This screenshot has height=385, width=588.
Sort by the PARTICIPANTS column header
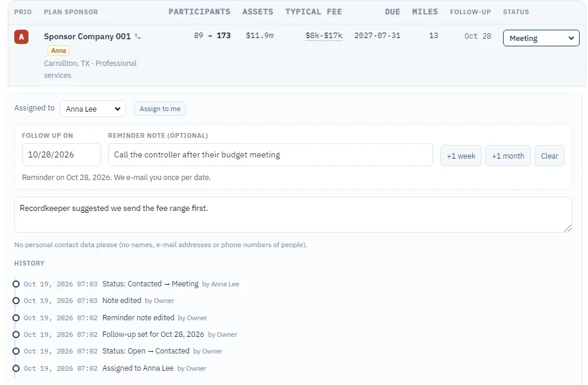(x=199, y=12)
